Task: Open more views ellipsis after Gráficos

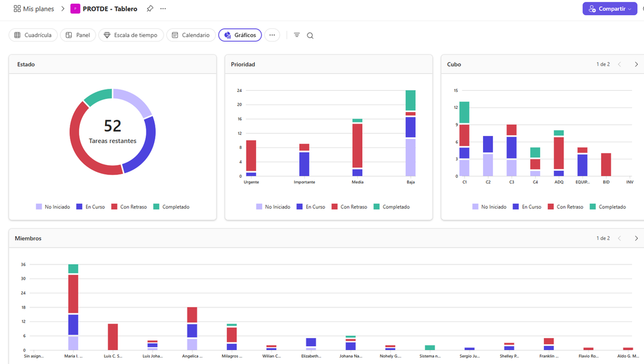Action: pyautogui.click(x=272, y=35)
